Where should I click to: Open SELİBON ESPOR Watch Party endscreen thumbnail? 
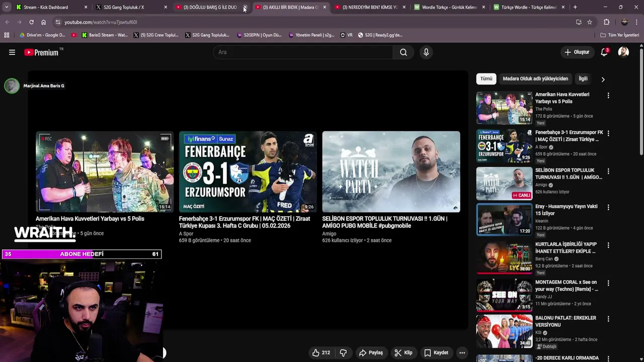pos(391,171)
